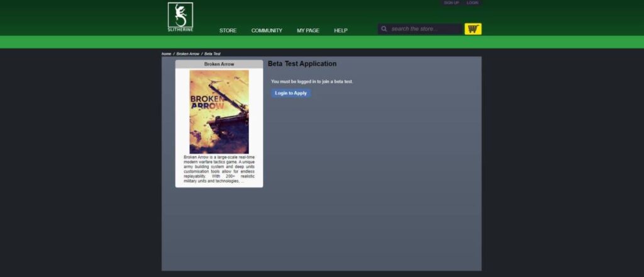Click the Beta Test breadcrumb

(212, 54)
